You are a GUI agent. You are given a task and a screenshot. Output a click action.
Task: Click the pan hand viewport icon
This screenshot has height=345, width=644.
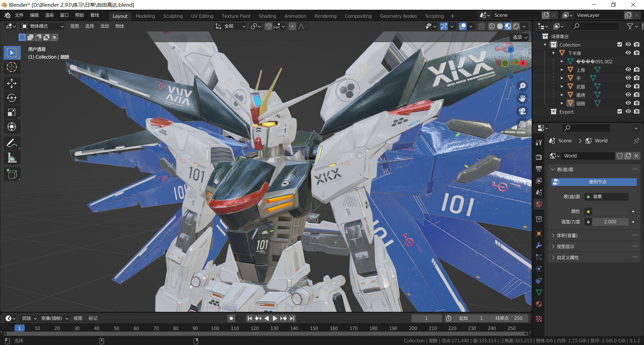coord(522,98)
